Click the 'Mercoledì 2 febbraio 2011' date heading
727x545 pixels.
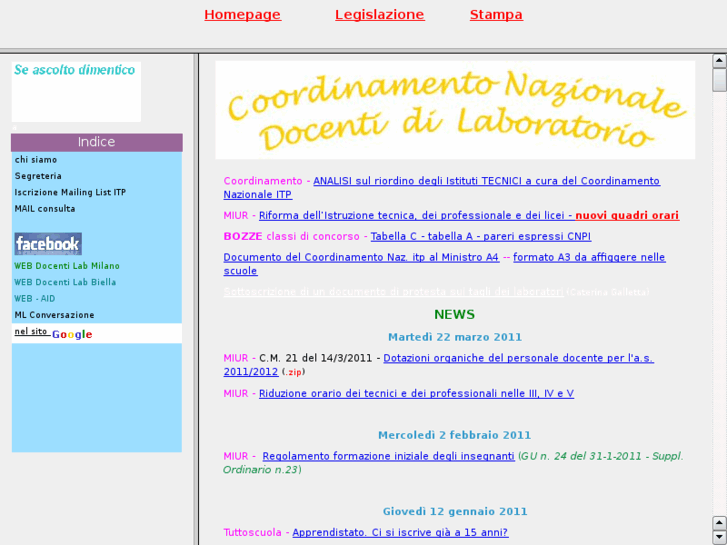tap(454, 435)
